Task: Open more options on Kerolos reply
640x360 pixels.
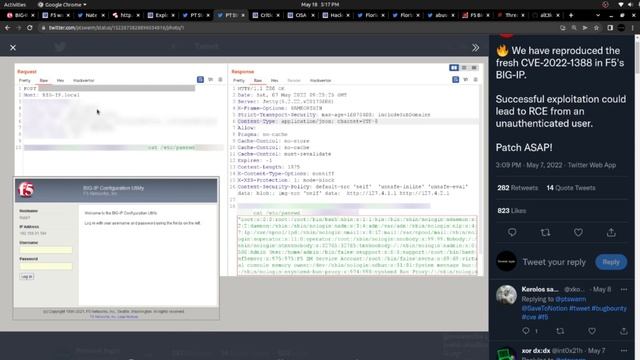Action: (624, 289)
